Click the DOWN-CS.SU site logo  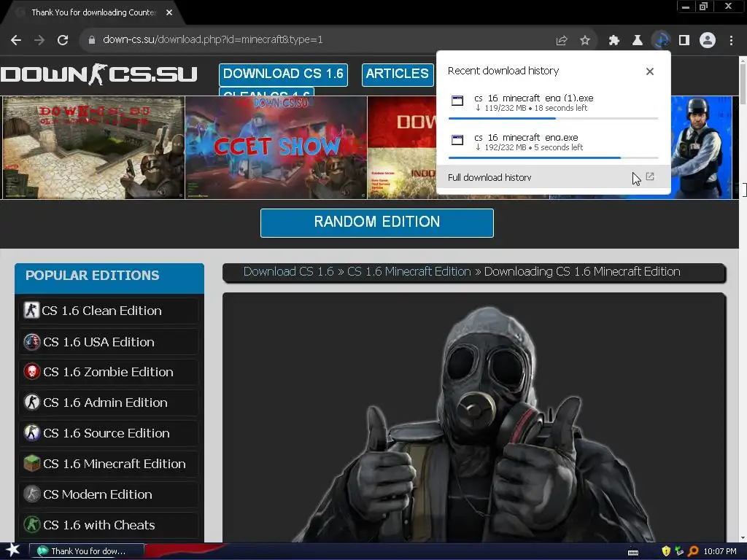(x=98, y=74)
